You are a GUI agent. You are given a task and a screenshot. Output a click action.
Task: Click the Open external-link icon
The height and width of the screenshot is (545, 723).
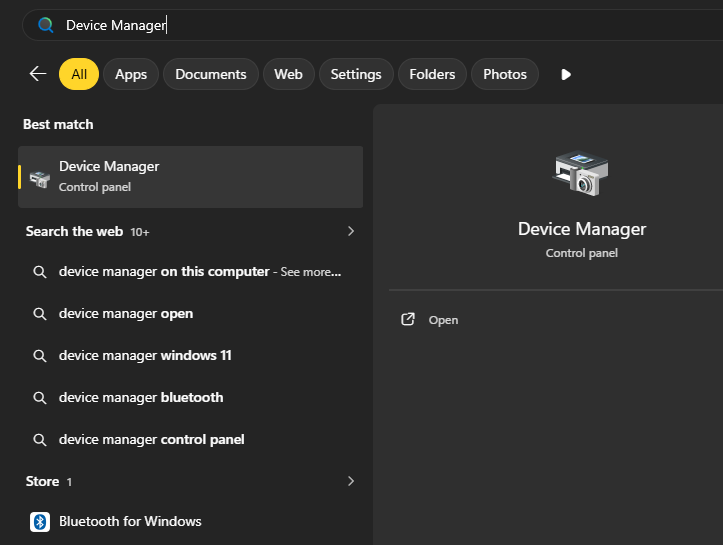[x=407, y=320]
